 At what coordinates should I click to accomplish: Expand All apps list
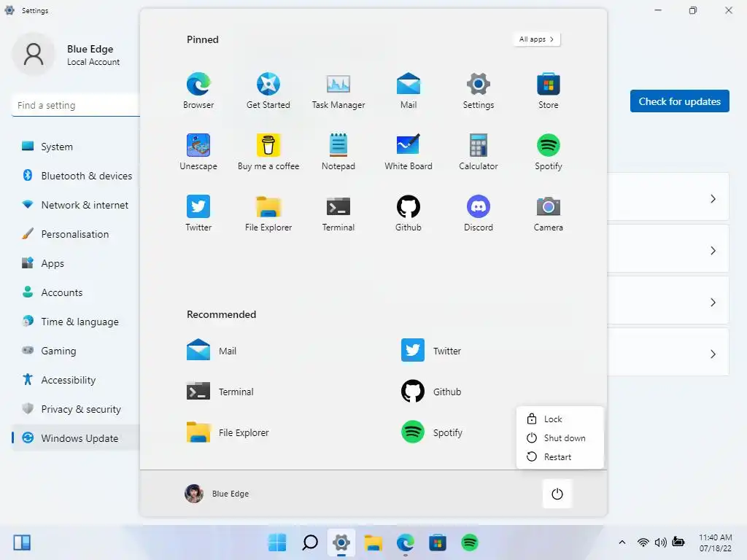tap(536, 39)
